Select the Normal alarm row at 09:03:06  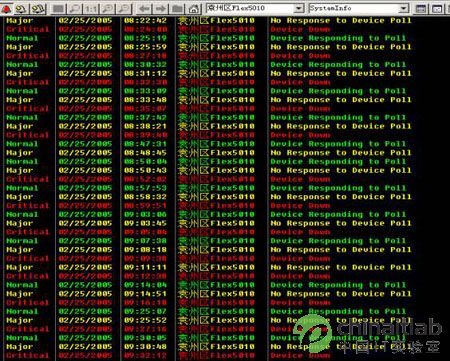point(209,214)
